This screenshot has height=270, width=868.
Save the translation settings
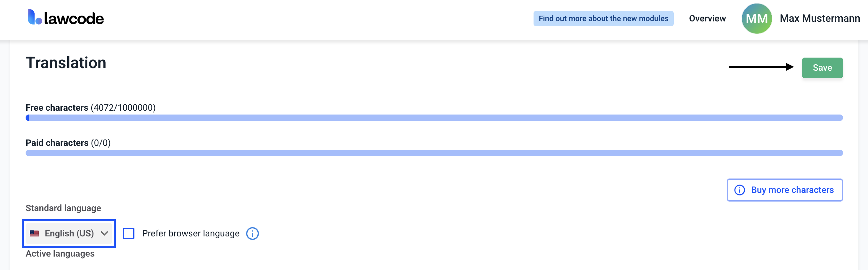pos(822,68)
